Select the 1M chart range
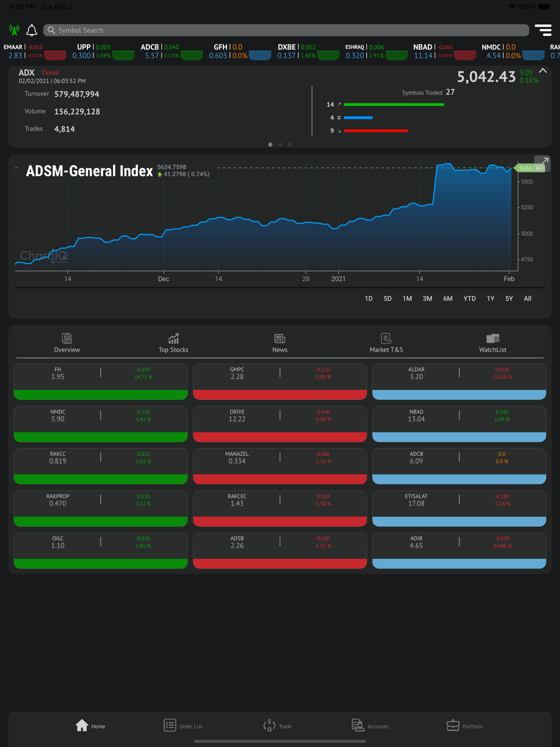Screen dimensions: 560x747 (407, 298)
